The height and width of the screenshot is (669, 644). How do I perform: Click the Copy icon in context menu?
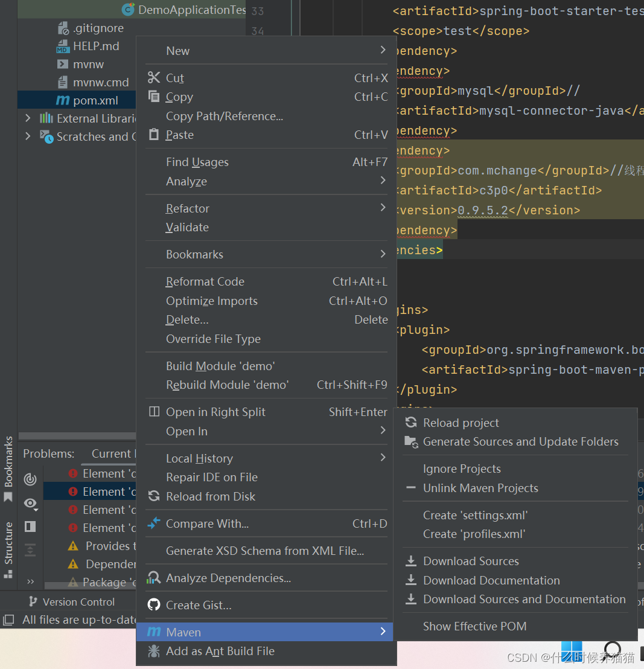point(154,97)
